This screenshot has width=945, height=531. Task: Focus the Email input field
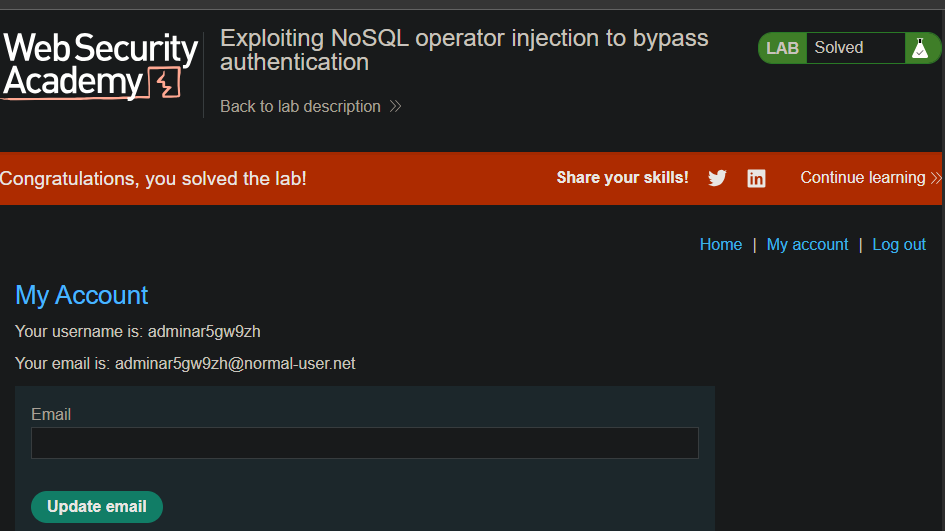point(365,443)
